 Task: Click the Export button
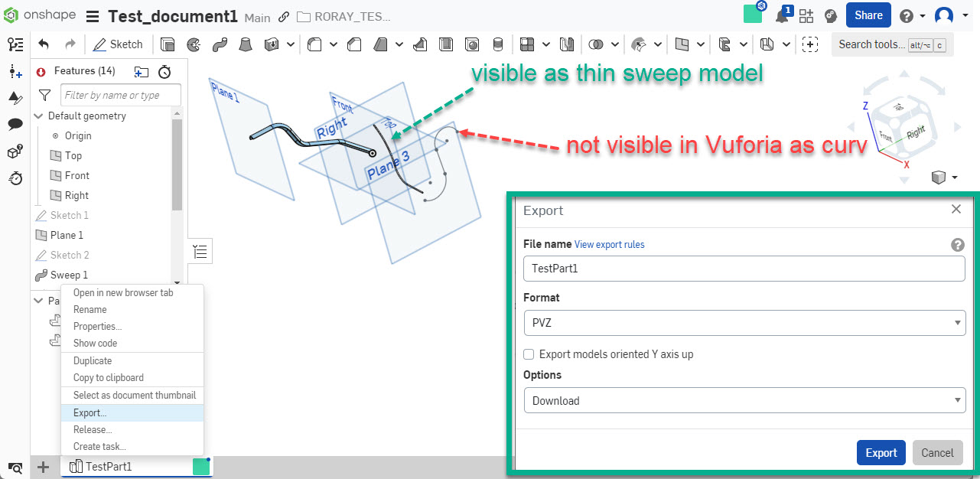(881, 452)
